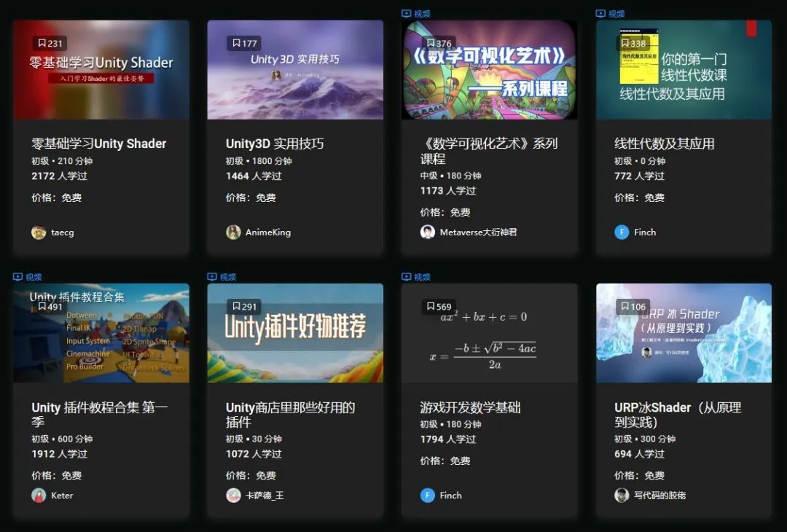This screenshot has width=787, height=532.
Task: Open course title 游戏开发数学基础
Action: pyautogui.click(x=470, y=407)
